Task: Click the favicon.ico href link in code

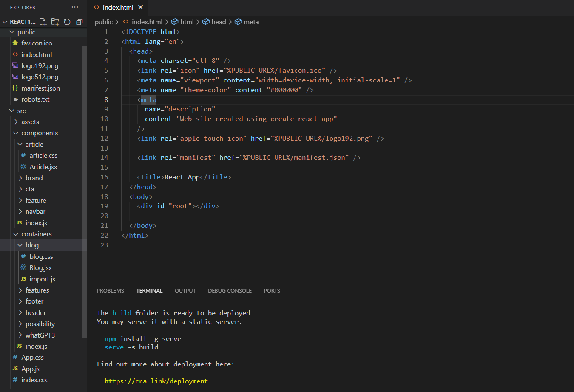Action: 274,71
